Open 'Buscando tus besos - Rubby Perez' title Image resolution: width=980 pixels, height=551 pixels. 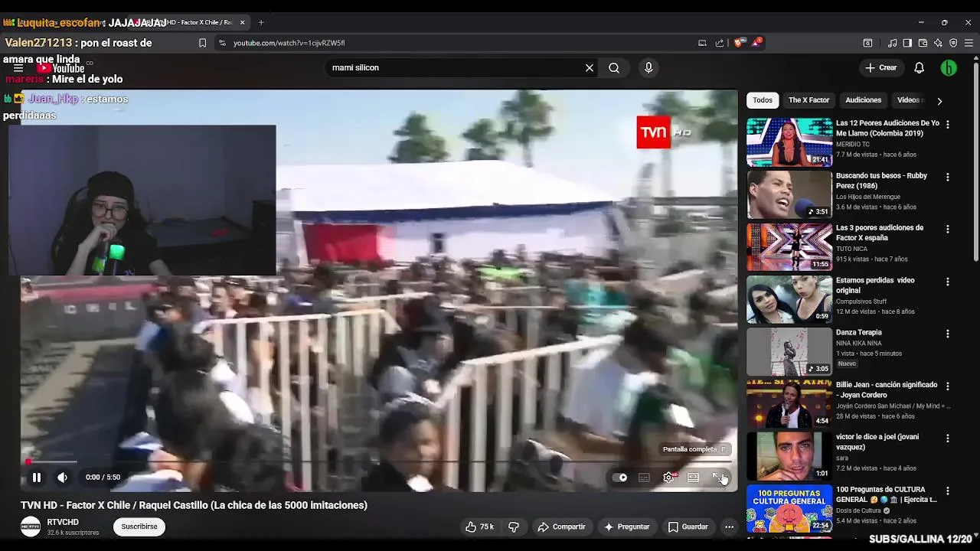coord(881,181)
